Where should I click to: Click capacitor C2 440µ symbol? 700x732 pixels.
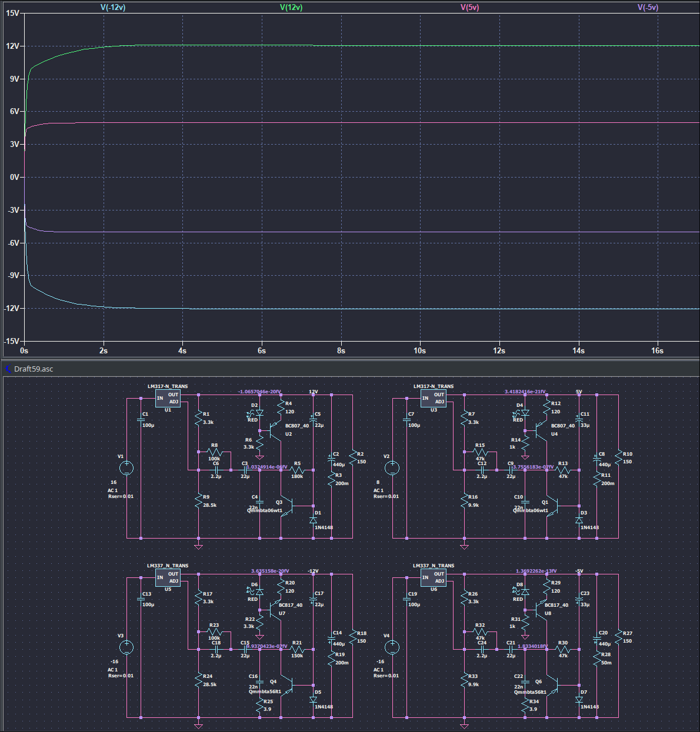331,458
